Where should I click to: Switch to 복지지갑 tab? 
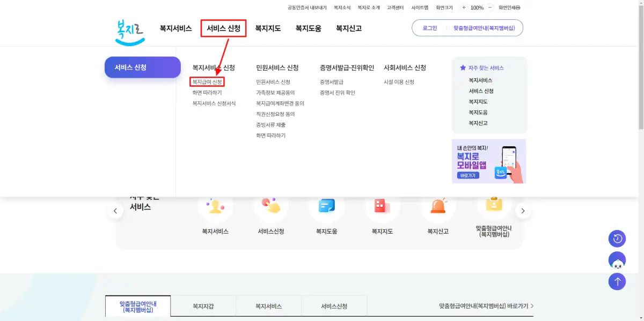click(203, 307)
